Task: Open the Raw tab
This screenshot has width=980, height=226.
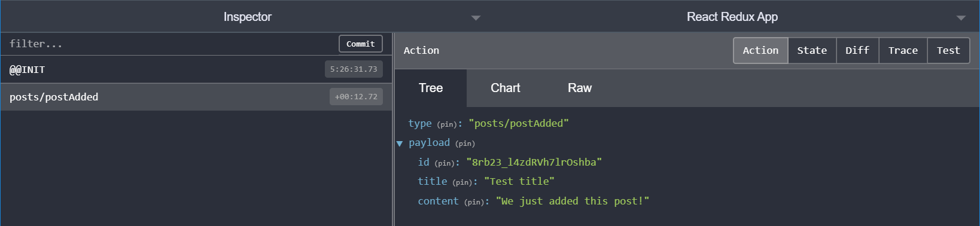Action: click(580, 88)
